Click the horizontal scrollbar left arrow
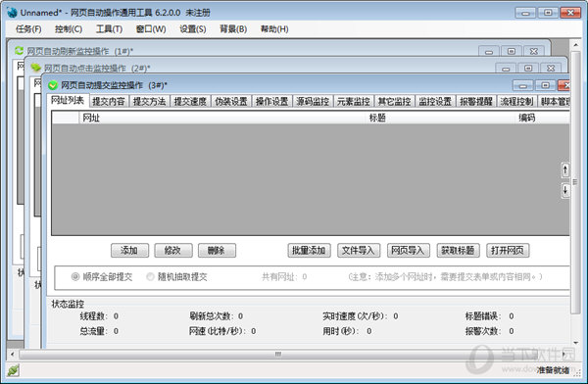The height and width of the screenshot is (384, 588). click(13, 354)
